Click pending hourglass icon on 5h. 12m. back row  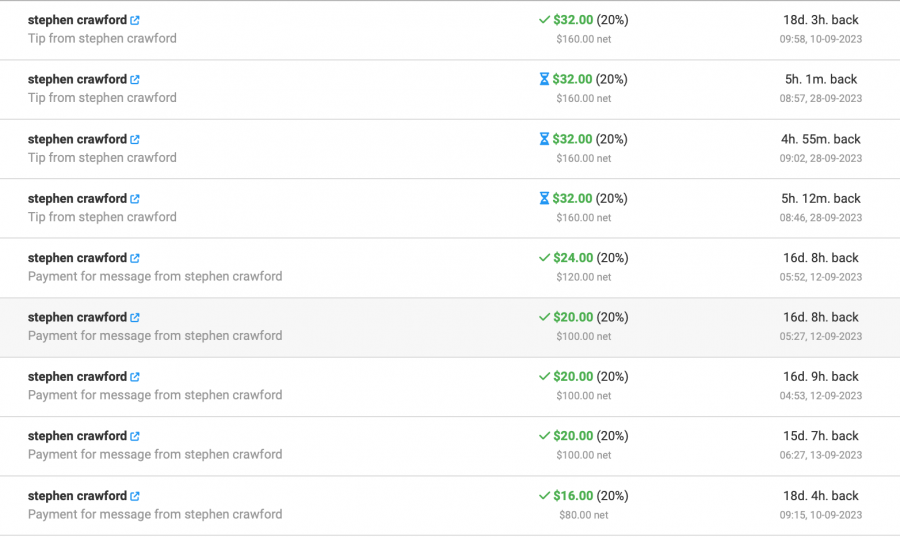544,199
